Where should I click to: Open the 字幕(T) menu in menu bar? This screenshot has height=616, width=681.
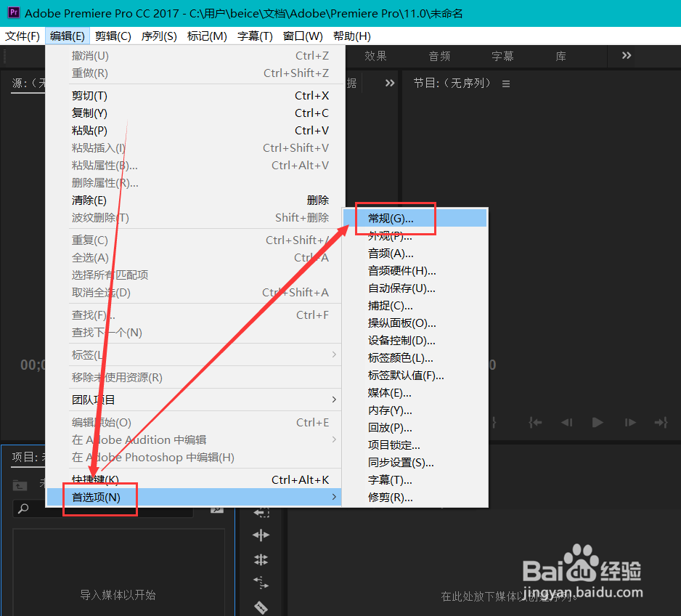255,36
